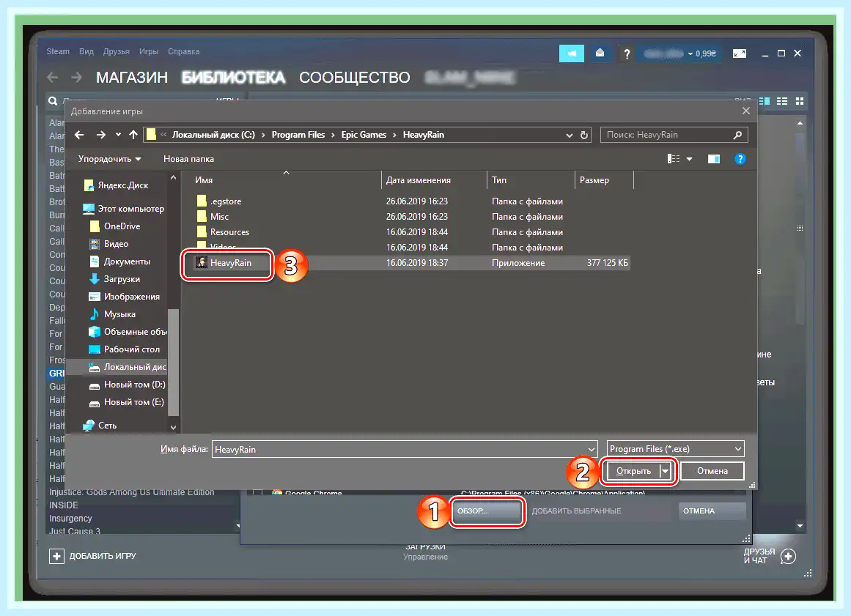Open Steam inbox envelope icon
This screenshot has width=851, height=616.
coord(600,53)
